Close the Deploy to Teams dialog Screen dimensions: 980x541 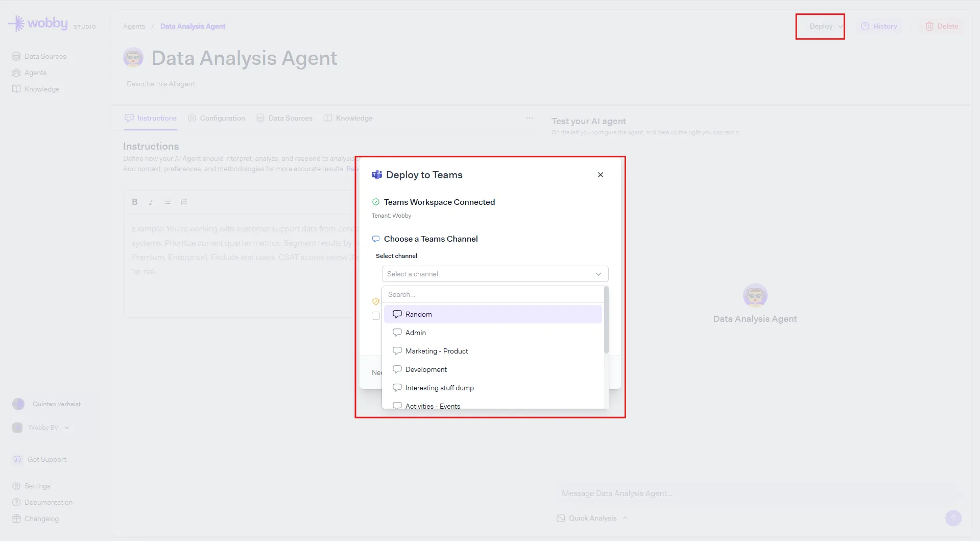(x=601, y=175)
